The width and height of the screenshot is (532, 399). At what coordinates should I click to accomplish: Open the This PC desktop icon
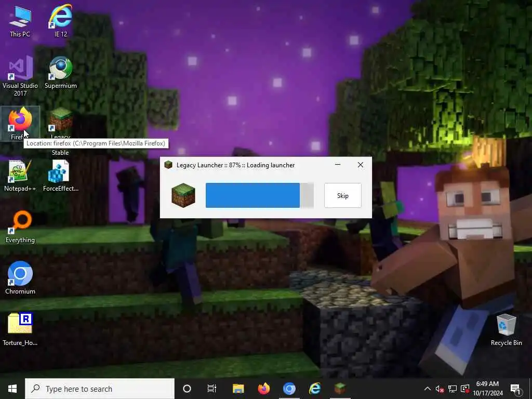20,21
